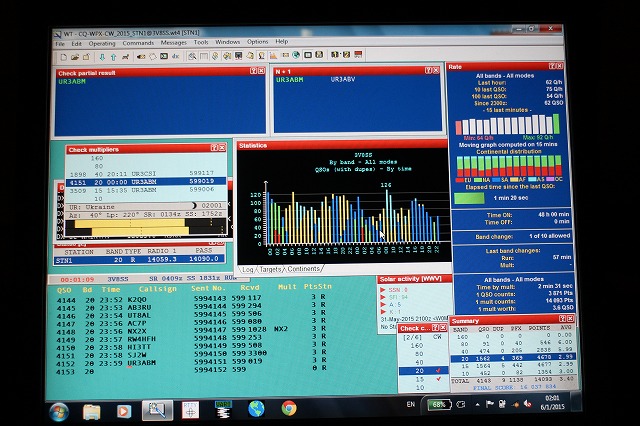Switch to the Log tab

pos(248,270)
